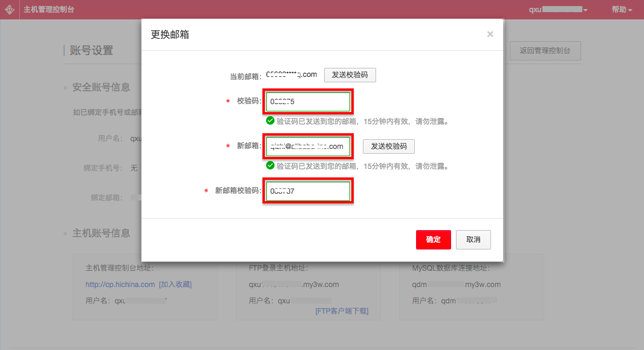Confirm the email change with 确定
Image resolution: width=644 pixels, height=350 pixels.
coord(433,240)
